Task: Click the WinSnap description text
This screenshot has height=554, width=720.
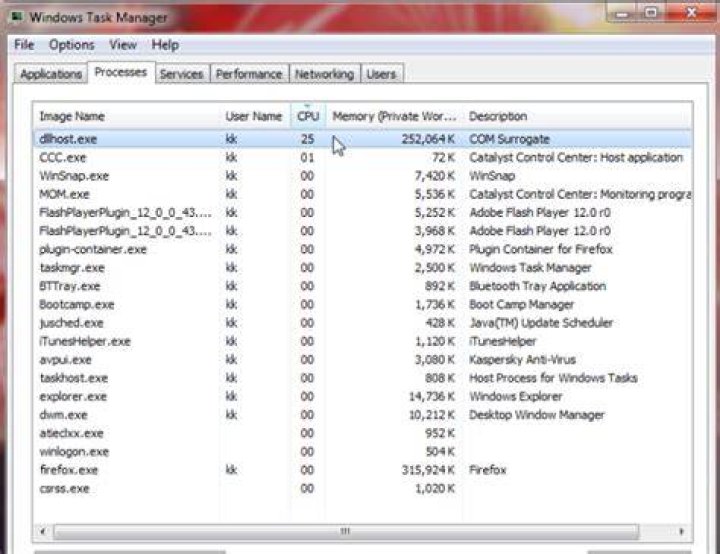Action: [x=492, y=176]
